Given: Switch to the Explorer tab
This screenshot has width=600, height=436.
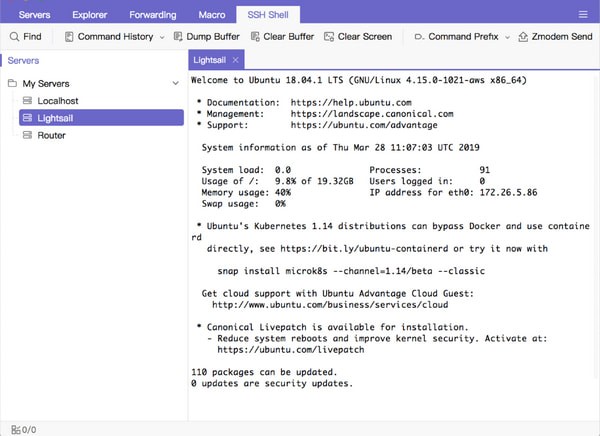Looking at the screenshot, I should click(x=90, y=15).
